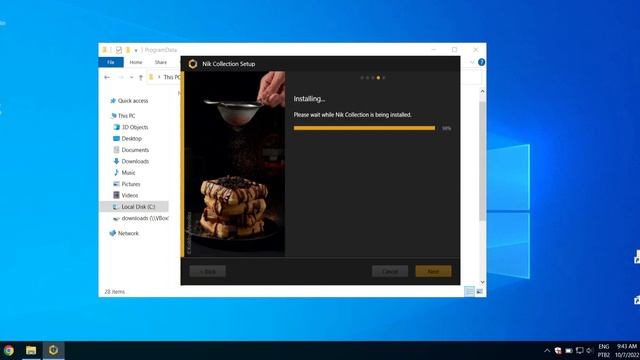The width and height of the screenshot is (640, 360).
Task: Open recent locations dropdown in Explorer
Action: coord(131,77)
